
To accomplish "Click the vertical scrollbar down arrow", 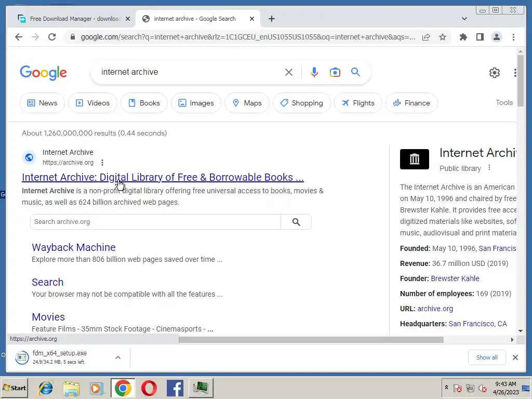I will [521, 331].
